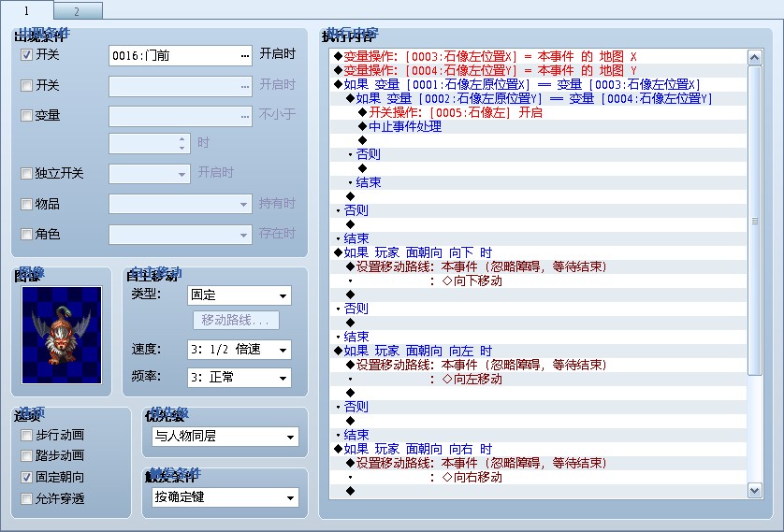Enable the 角色 condition checkbox
The image size is (784, 532).
click(x=26, y=234)
